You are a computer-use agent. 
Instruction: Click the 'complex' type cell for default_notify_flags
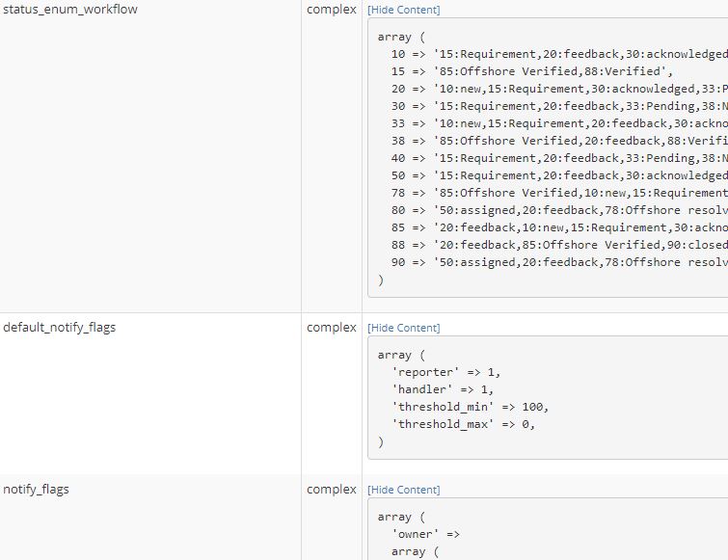[x=332, y=328]
